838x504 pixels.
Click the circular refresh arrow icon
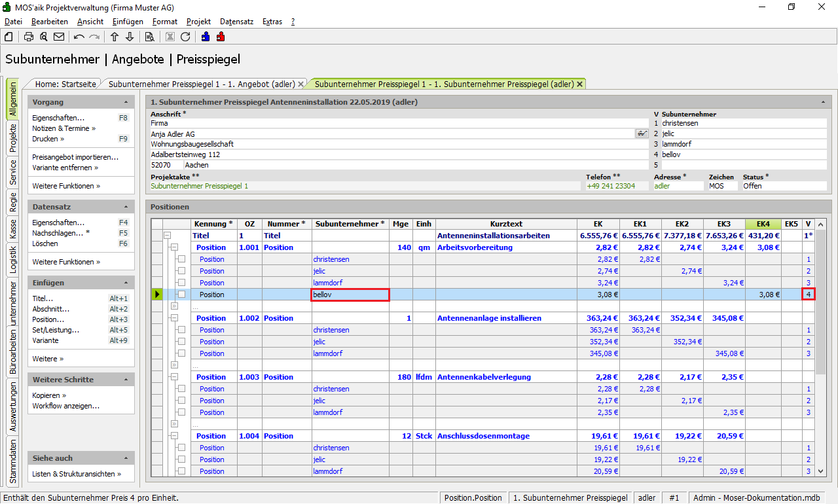click(x=185, y=37)
